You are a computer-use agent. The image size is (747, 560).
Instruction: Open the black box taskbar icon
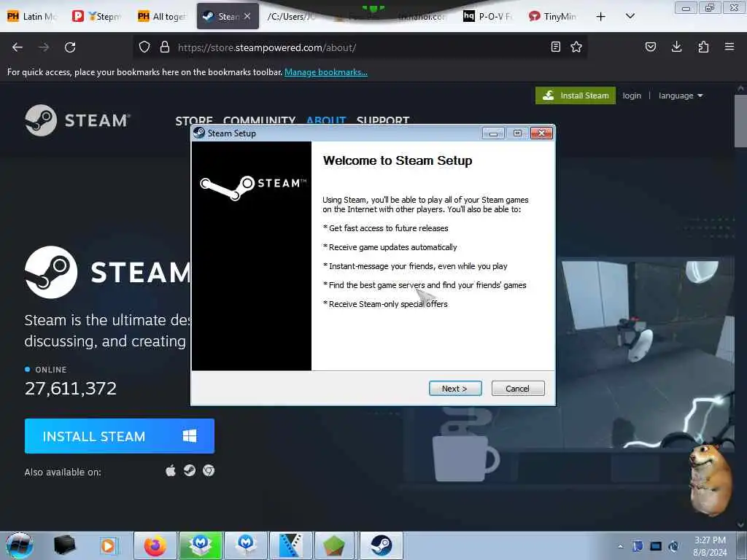coord(64,545)
